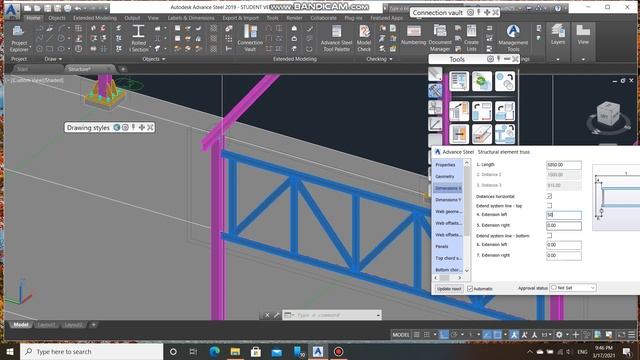640x360 pixels.
Task: Click the orange arrow beam icon in Tools palette
Action: (459, 134)
